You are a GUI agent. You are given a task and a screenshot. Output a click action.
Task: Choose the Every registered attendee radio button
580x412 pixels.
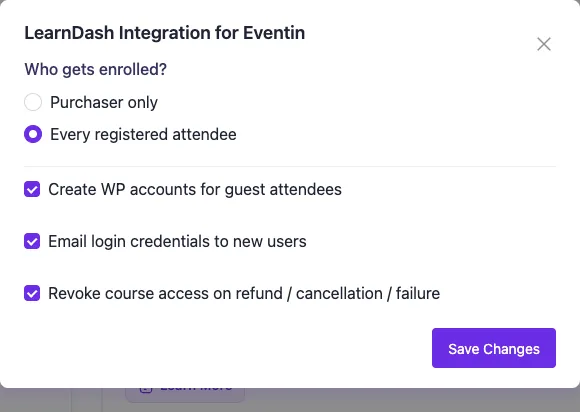coord(33,134)
